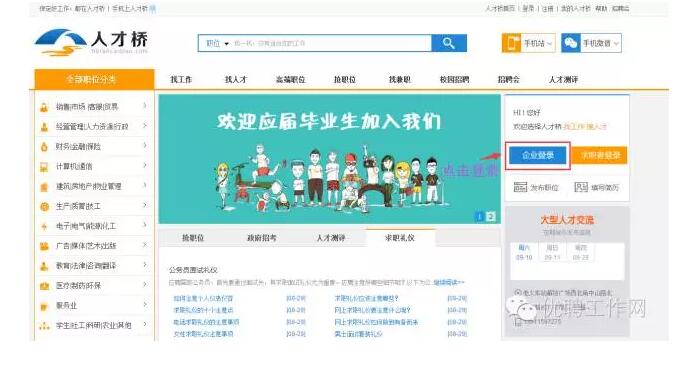Image resolution: width=690 pixels, height=384 pixels.
Task: Expand the 广告|媒体|艺术|出版 category arrow
Action: (x=145, y=245)
